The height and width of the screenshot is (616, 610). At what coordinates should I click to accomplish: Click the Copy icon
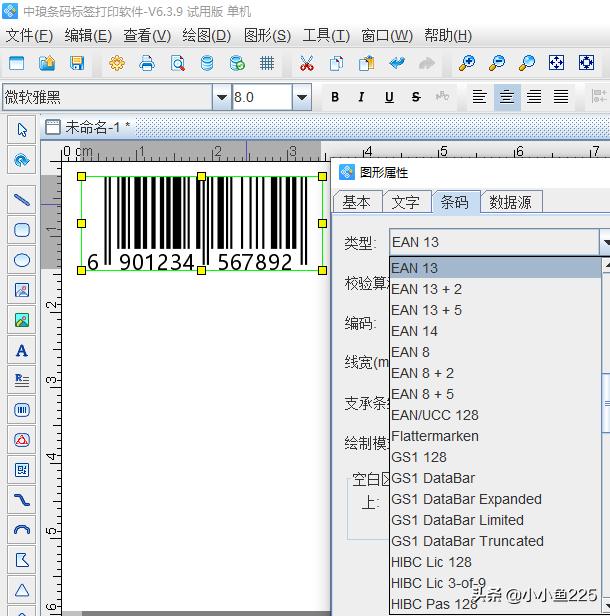pyautogui.click(x=336, y=63)
